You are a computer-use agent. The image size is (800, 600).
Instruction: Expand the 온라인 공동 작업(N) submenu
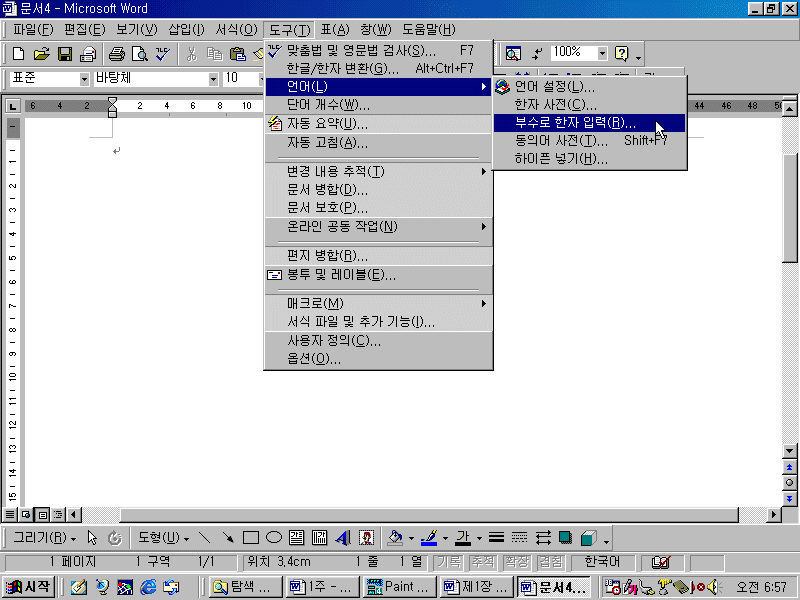[x=379, y=227]
